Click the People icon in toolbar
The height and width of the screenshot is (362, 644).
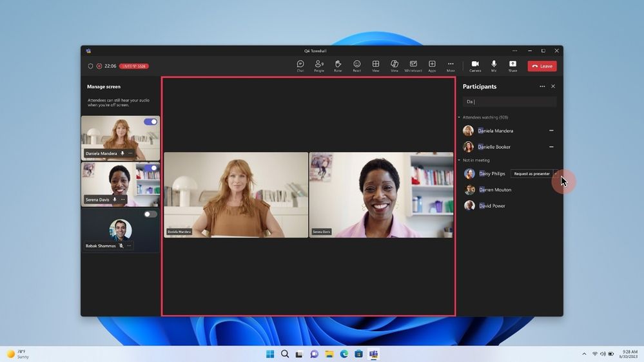(x=319, y=66)
